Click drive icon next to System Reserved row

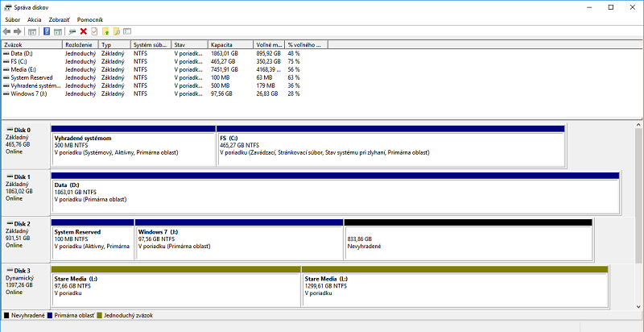pos(6,77)
